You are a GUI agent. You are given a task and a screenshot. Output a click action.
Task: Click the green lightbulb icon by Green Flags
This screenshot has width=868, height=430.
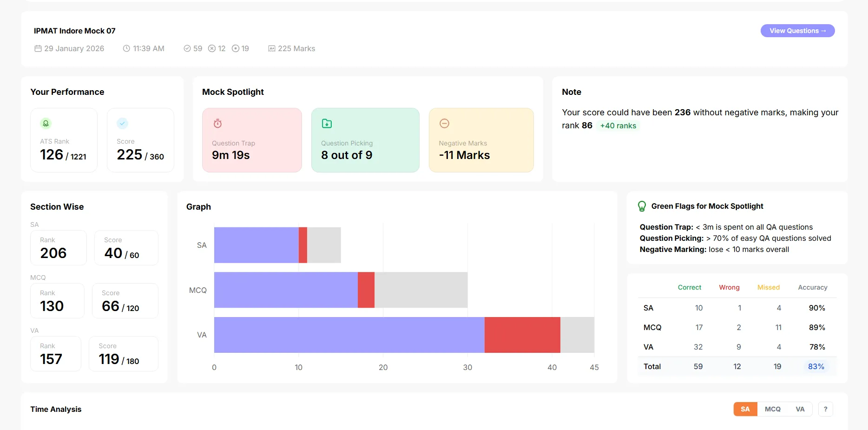click(642, 206)
